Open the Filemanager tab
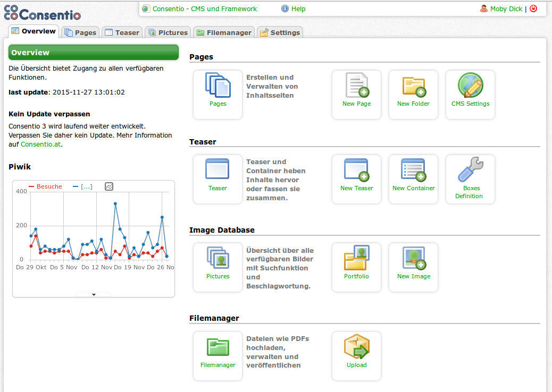 pyautogui.click(x=223, y=32)
